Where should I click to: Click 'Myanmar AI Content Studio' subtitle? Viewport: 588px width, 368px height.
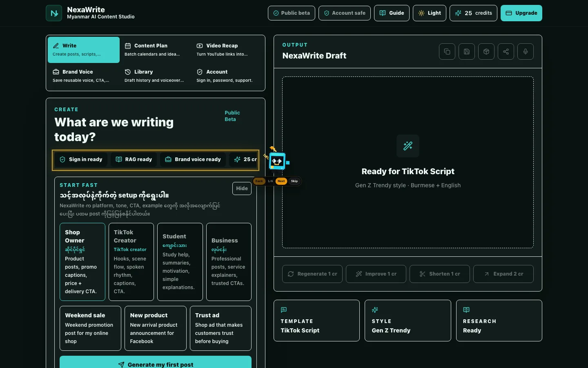[x=101, y=17]
